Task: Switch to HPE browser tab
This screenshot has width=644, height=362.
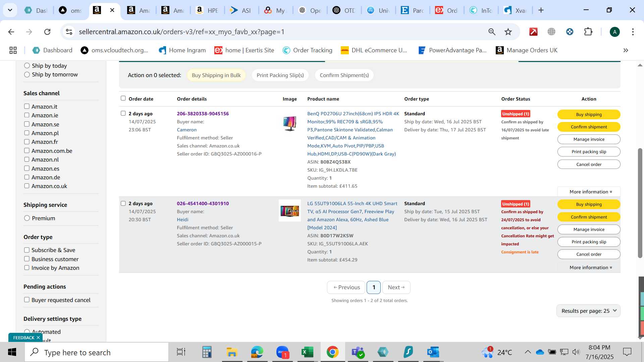Action: pos(207,10)
